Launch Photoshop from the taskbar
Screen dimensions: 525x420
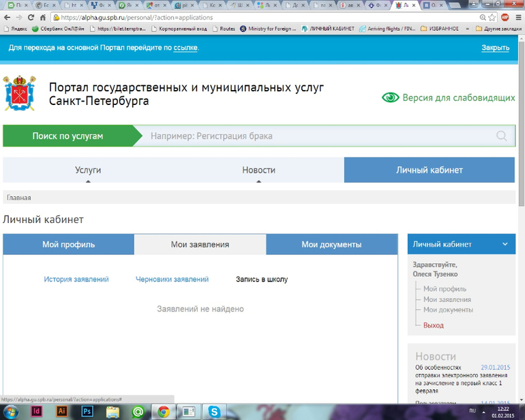pos(87,411)
